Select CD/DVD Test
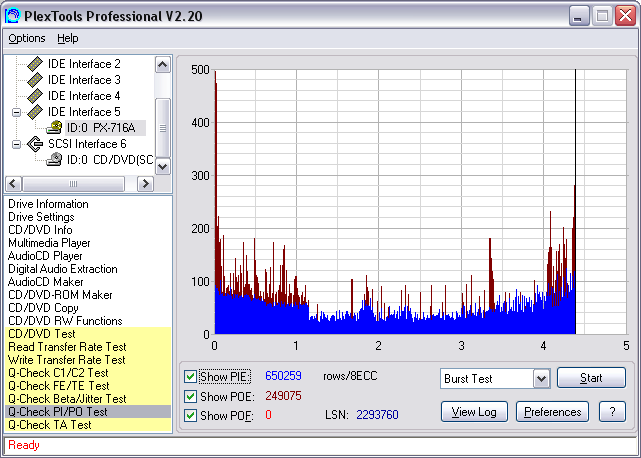The height and width of the screenshot is (458, 641). (x=88, y=334)
